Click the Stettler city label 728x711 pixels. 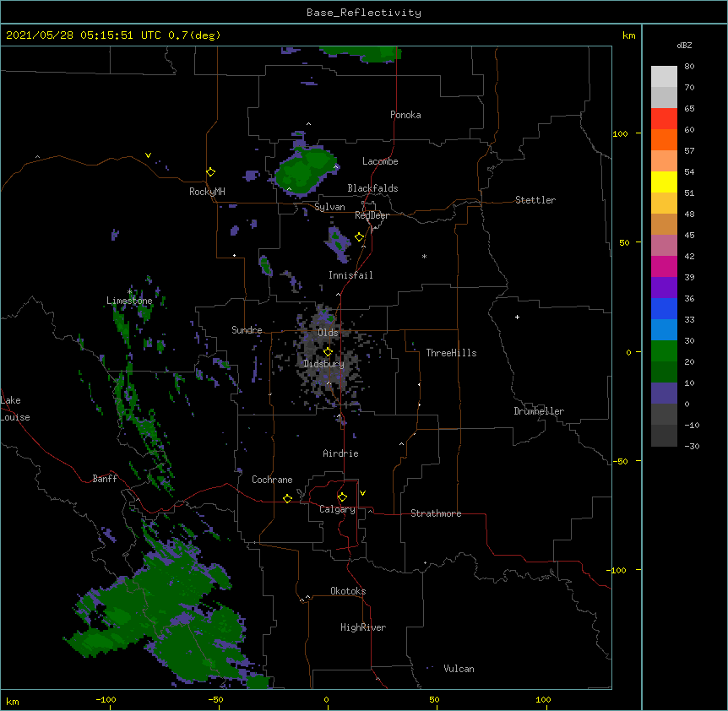535,200
